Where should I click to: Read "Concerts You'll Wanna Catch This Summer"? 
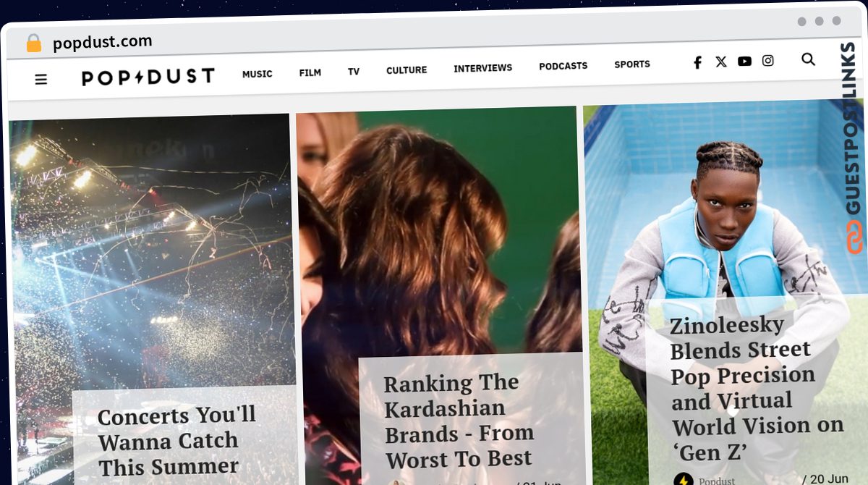point(176,441)
